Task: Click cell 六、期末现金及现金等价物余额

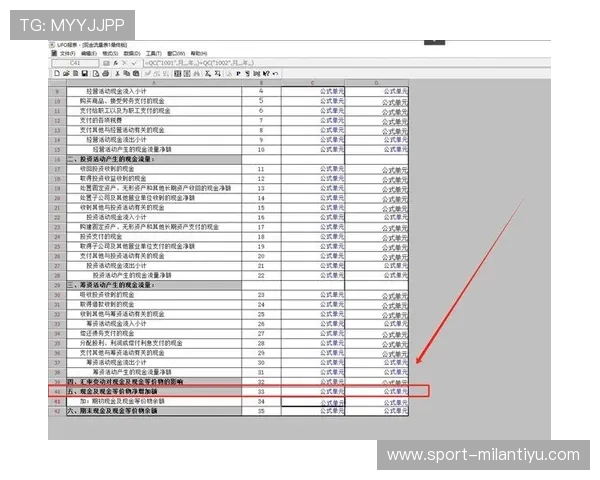Action: (154, 411)
